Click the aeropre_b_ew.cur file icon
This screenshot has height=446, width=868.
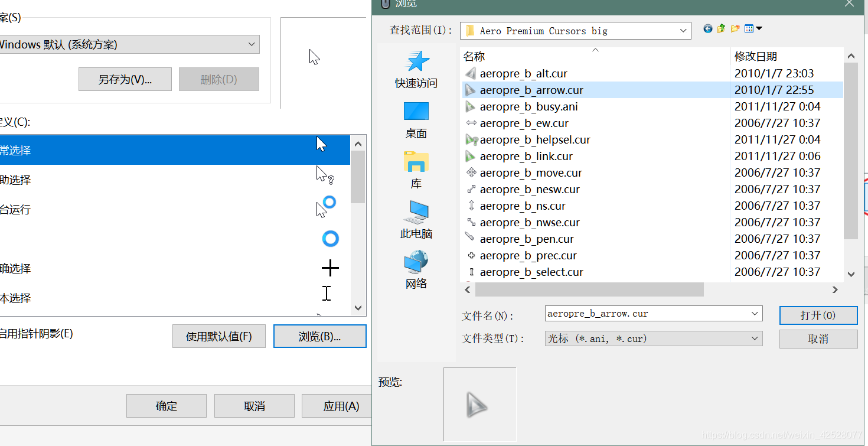[x=471, y=123]
